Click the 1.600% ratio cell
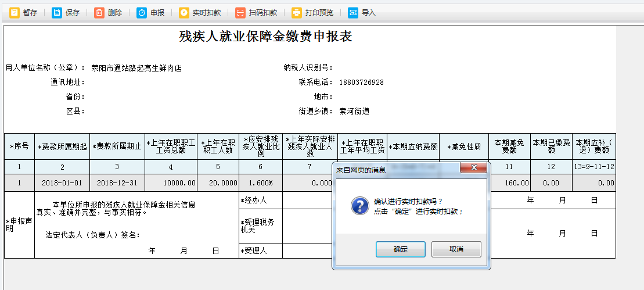 pos(260,182)
